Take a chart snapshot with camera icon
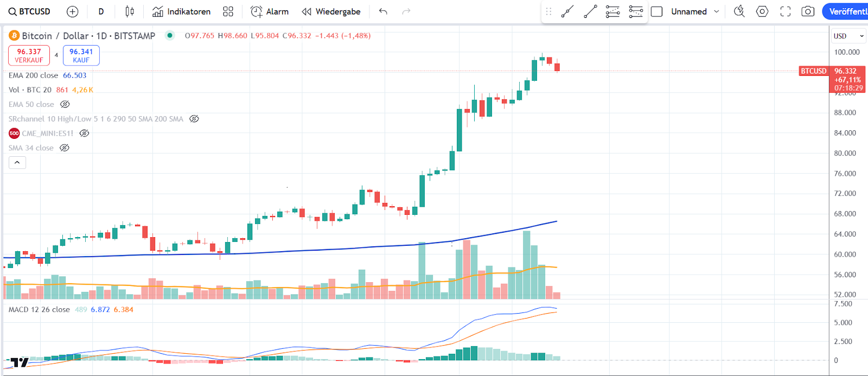The image size is (868, 376). 808,11
